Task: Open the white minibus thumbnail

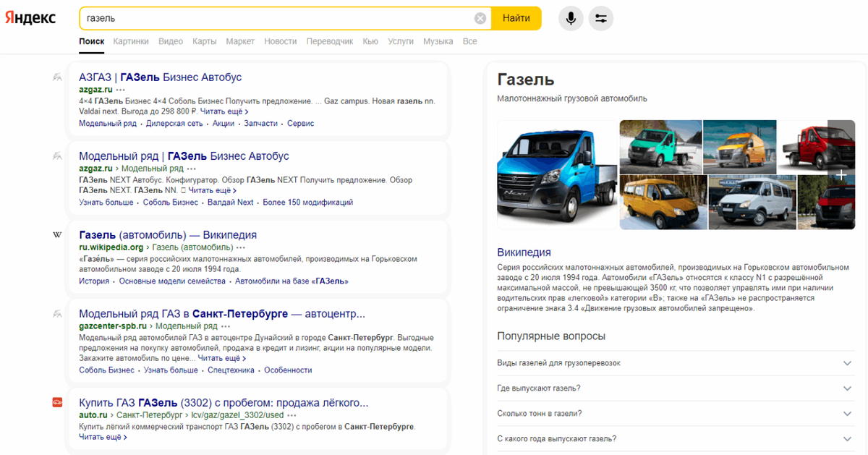Action: tap(752, 203)
